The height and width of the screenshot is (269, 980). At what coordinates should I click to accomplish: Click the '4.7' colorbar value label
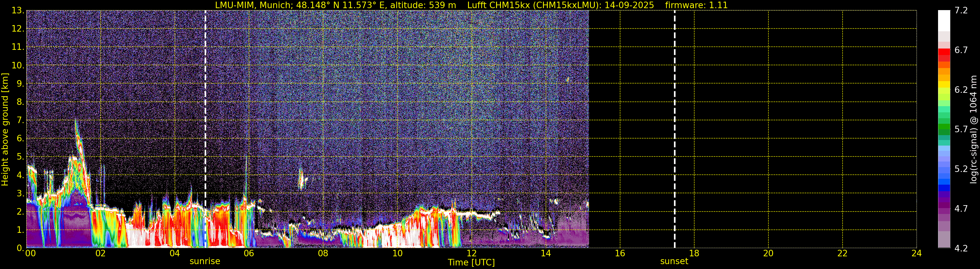tap(961, 208)
